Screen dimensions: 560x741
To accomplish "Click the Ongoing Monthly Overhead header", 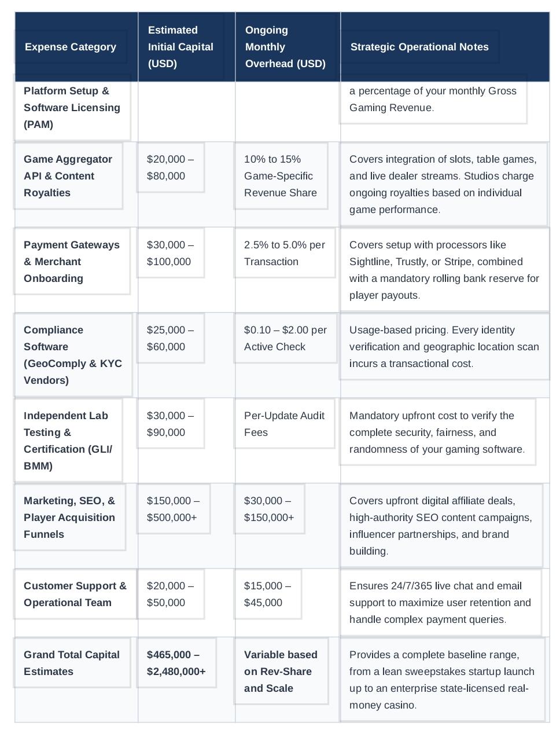I will pos(285,47).
